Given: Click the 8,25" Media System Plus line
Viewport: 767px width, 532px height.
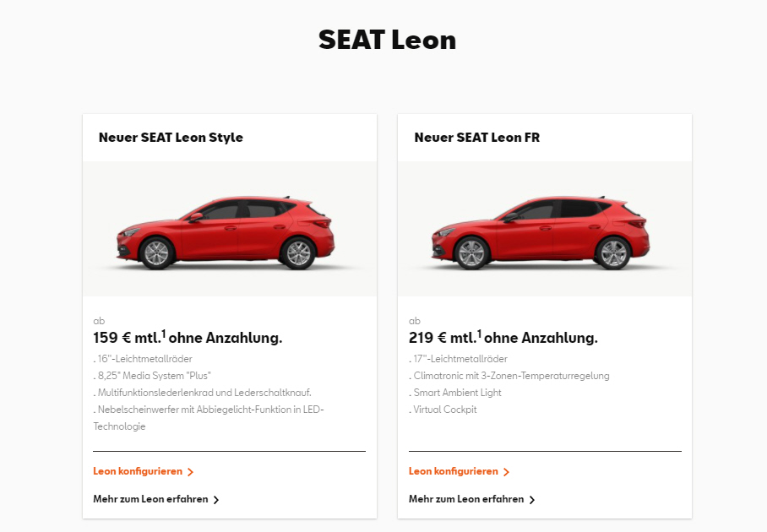Looking at the screenshot, I should coord(152,376).
